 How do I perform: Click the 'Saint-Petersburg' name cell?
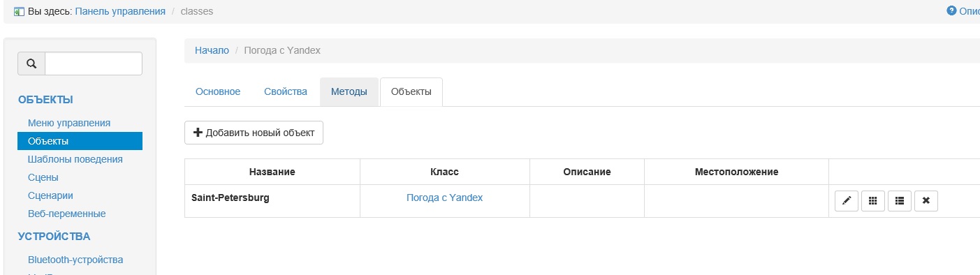(272, 201)
